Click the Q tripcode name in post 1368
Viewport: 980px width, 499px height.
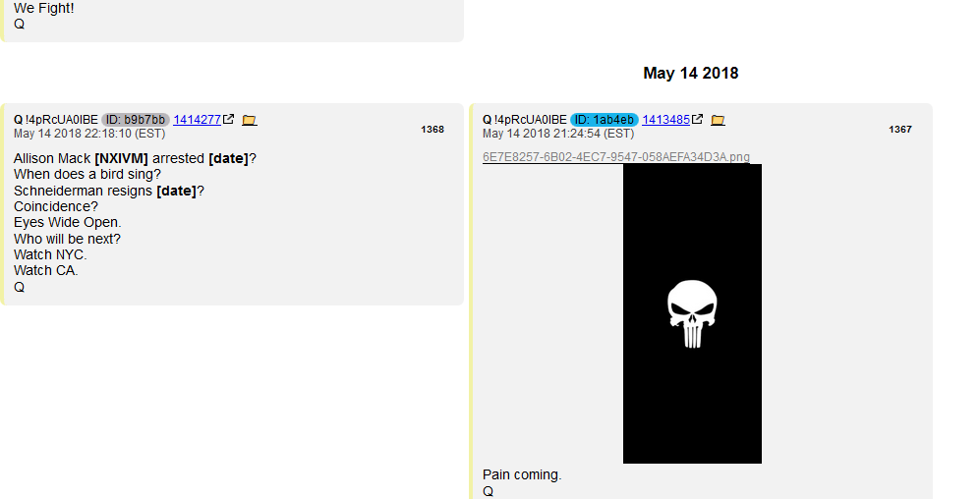(56, 120)
